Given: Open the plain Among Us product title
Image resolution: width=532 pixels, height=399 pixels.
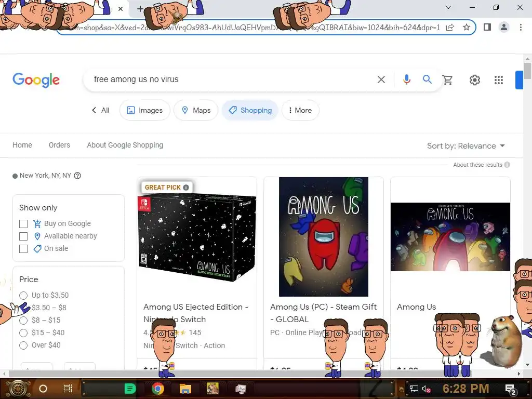Looking at the screenshot, I should (416, 307).
